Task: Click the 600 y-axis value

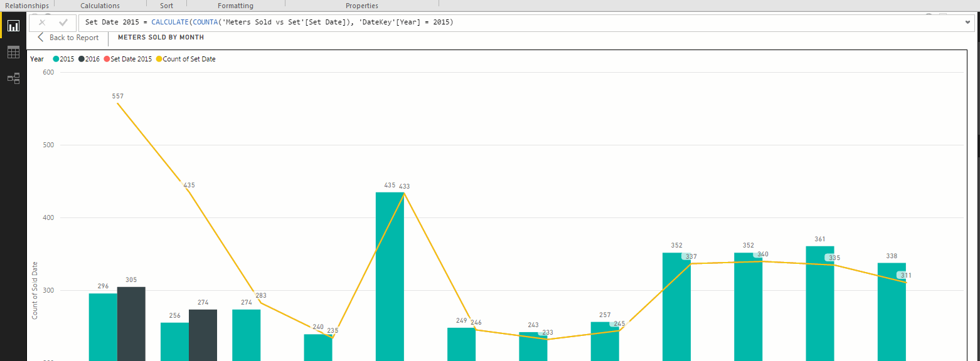Action: (48, 72)
